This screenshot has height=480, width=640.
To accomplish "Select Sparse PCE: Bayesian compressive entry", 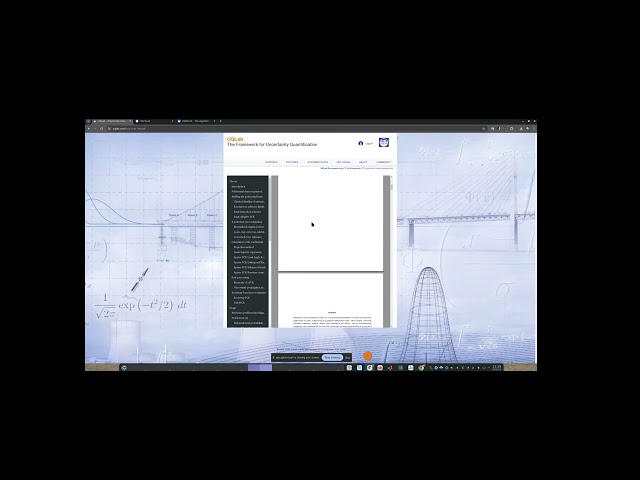I will (249, 272).
